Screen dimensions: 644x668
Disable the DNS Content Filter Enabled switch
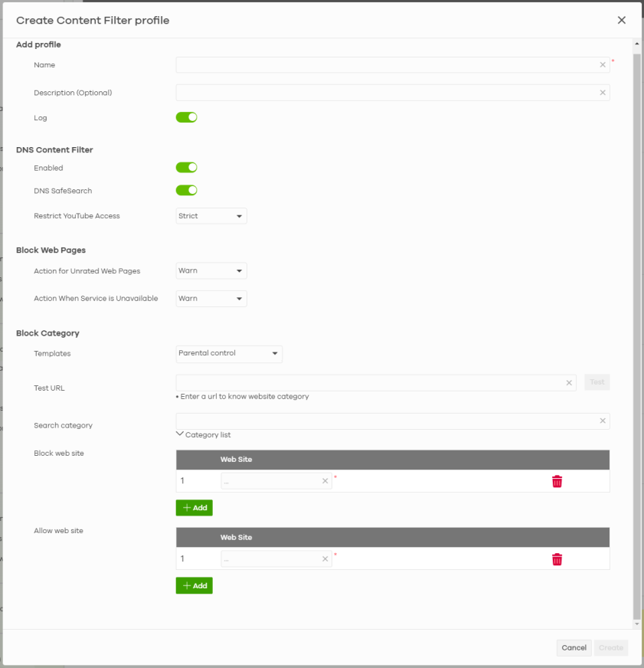(187, 167)
